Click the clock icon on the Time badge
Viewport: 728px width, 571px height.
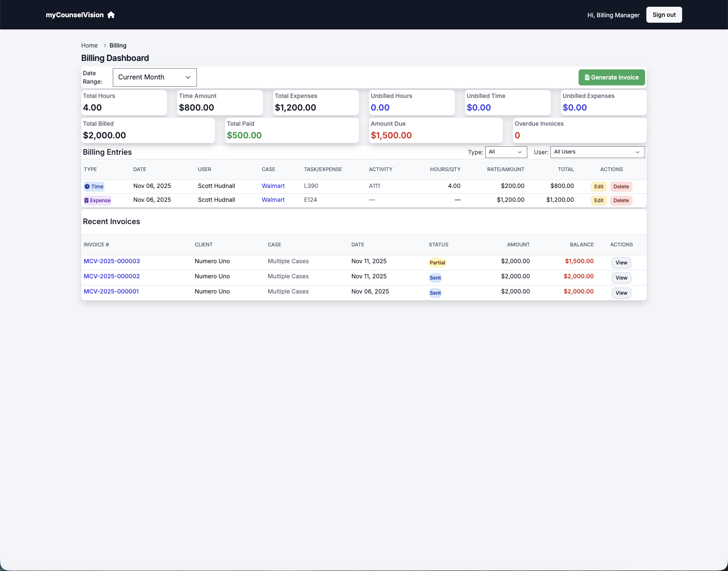tap(87, 186)
